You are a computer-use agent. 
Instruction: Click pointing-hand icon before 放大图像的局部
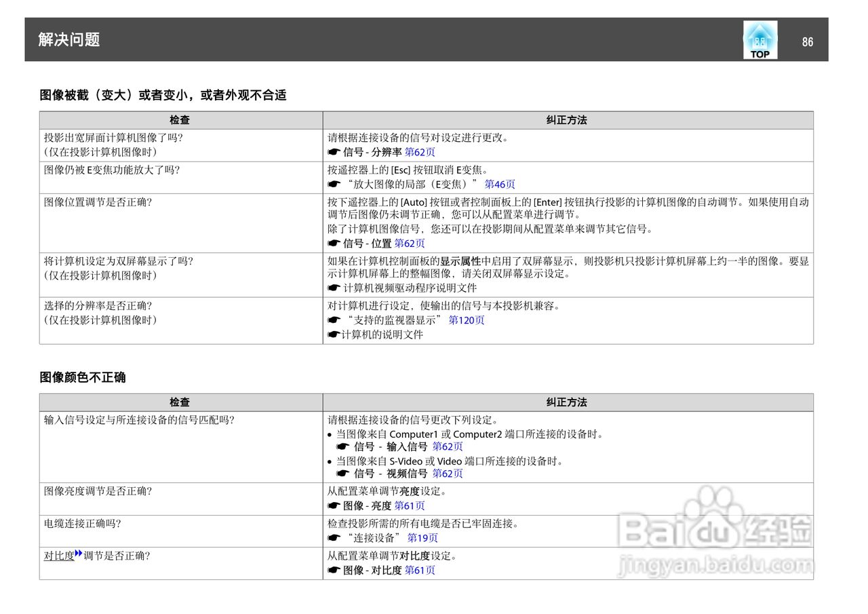(x=334, y=184)
